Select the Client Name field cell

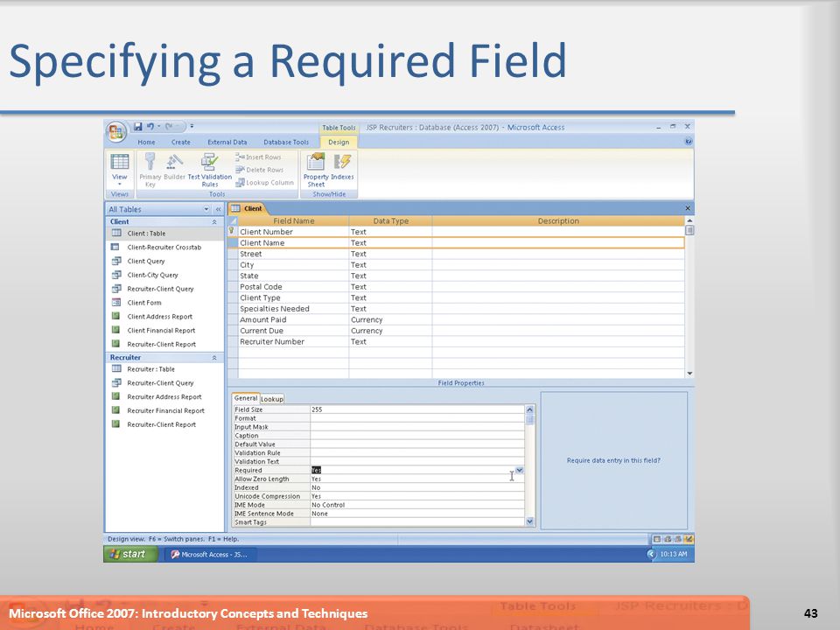pyautogui.click(x=294, y=242)
